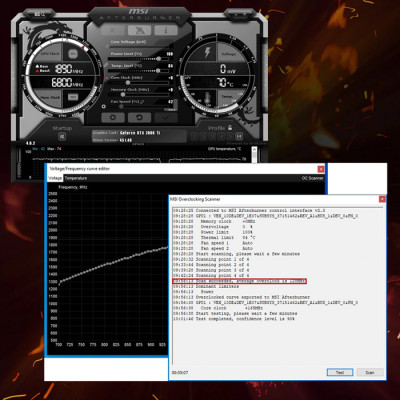Click the Graphics Card Geforce RTX field
Screen dimensions: 400x400
click(139, 133)
